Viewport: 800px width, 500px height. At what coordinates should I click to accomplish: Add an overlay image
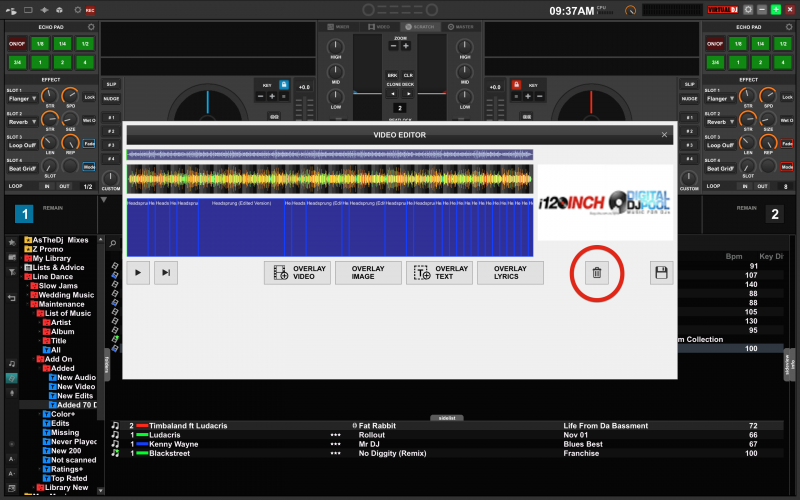coord(368,272)
